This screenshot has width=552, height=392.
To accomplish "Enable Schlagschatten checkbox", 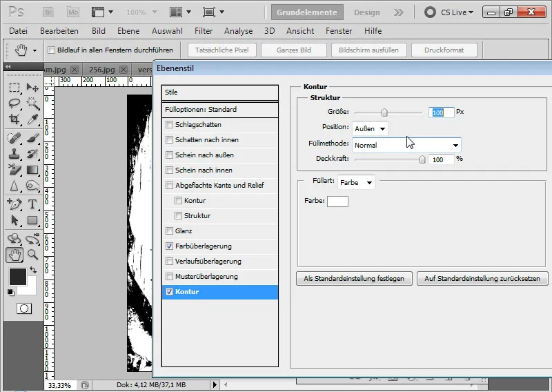I will pos(169,125).
